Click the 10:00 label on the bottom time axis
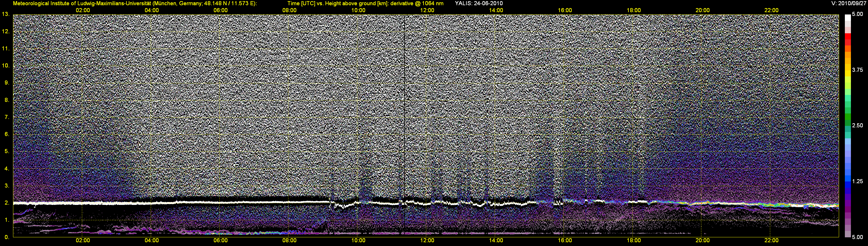This screenshot has height=246, width=868. (x=358, y=241)
